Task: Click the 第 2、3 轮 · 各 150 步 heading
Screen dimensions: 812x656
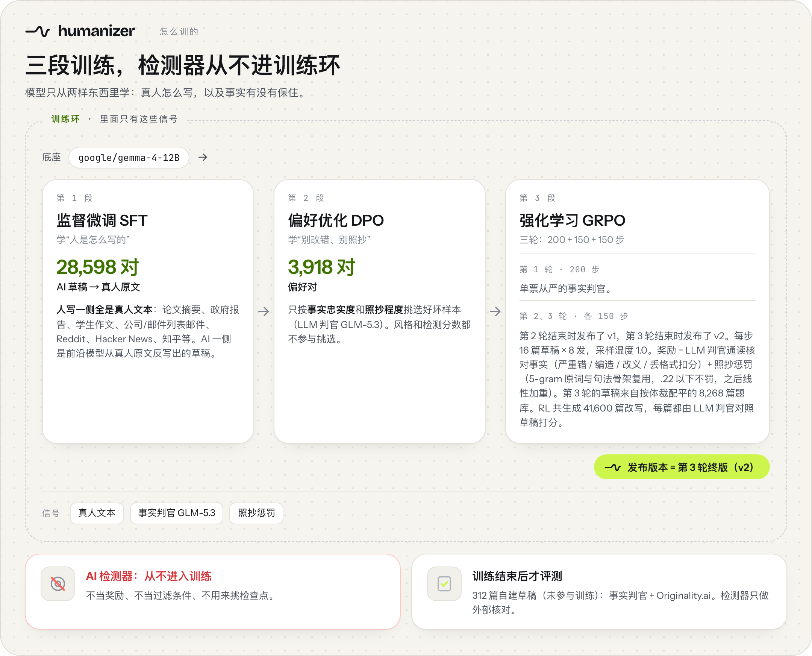Action: [573, 316]
